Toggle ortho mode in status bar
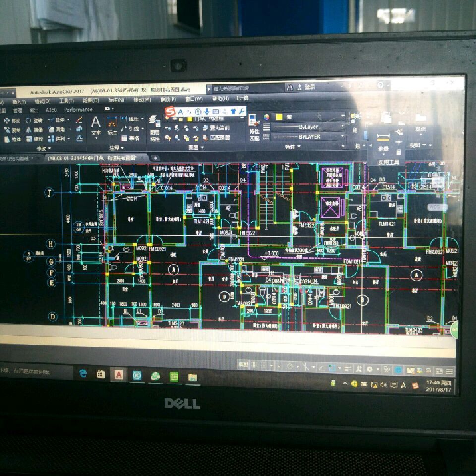This screenshot has width=476, height=476. click(280, 366)
